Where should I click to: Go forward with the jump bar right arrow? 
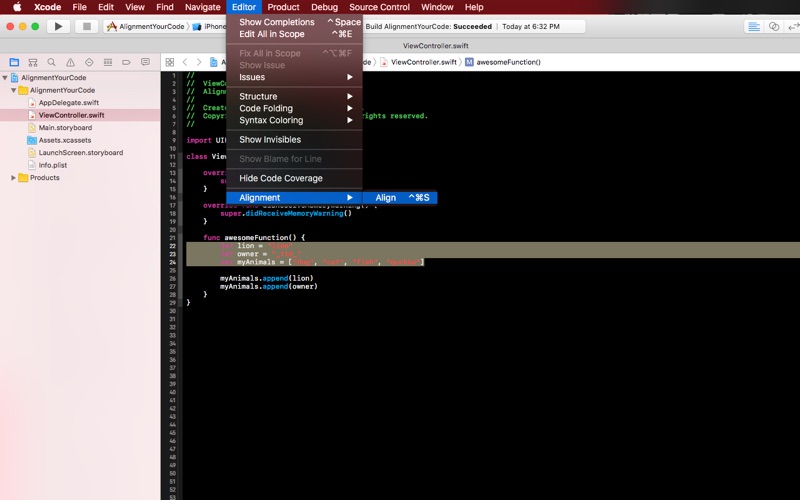(199, 62)
